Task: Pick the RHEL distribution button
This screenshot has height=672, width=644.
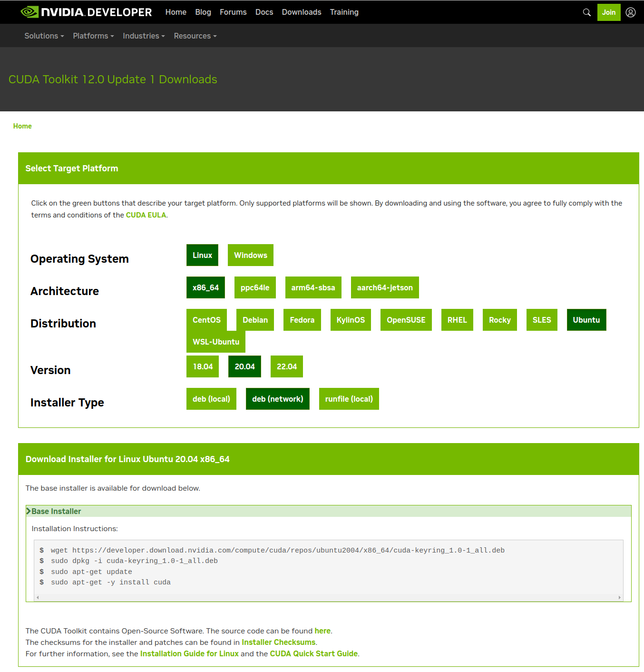Action: coord(457,320)
